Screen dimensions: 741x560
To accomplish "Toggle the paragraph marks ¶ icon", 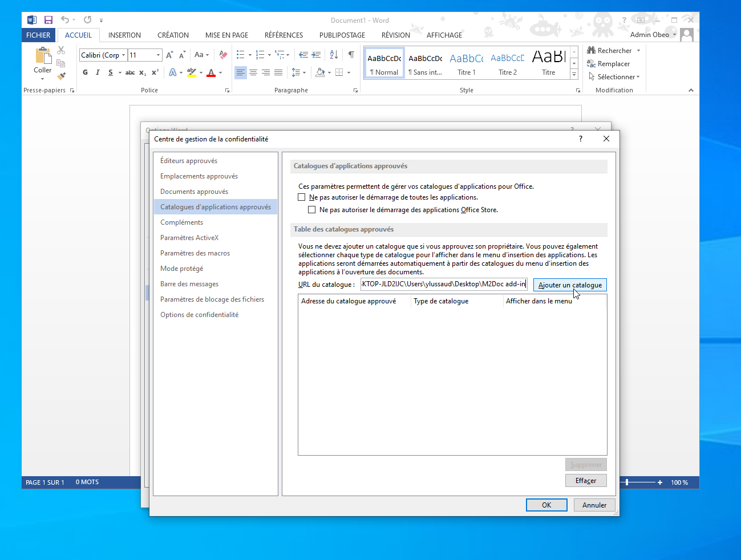I will 351,55.
